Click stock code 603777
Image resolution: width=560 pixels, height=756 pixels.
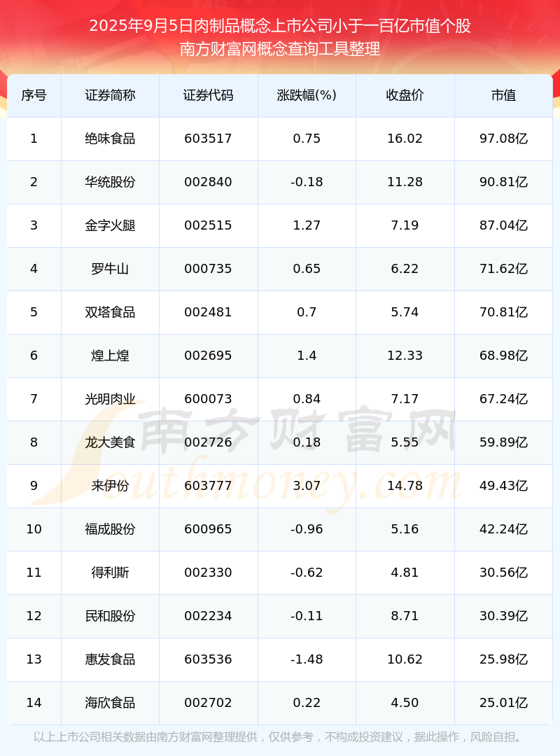(209, 486)
